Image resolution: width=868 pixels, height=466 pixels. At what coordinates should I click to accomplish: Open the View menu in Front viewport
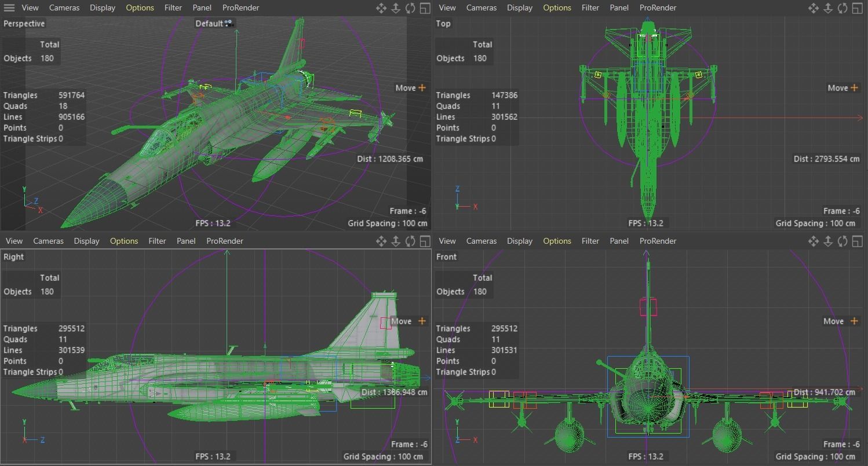447,241
